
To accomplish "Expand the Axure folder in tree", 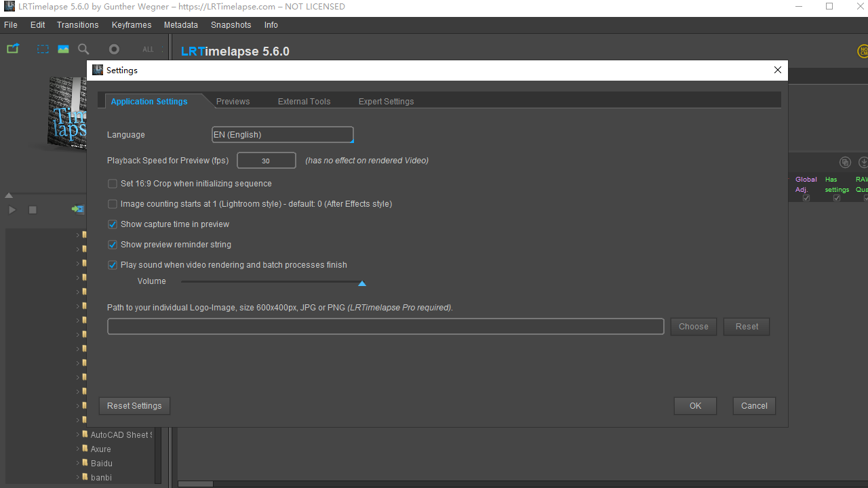I will click(77, 449).
